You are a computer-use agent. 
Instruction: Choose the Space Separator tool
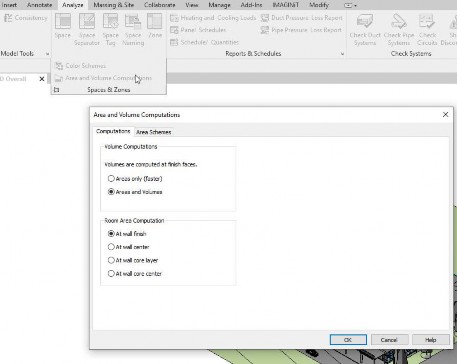(x=87, y=30)
